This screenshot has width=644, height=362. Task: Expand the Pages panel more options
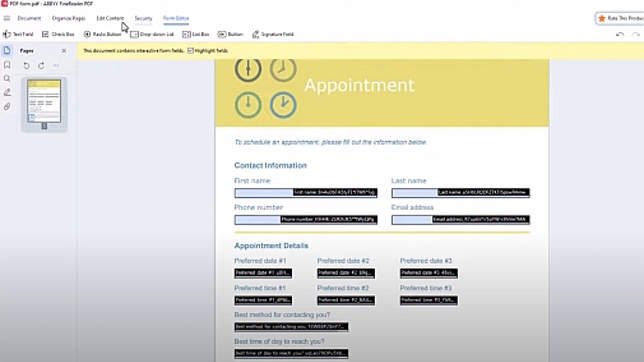56,65
